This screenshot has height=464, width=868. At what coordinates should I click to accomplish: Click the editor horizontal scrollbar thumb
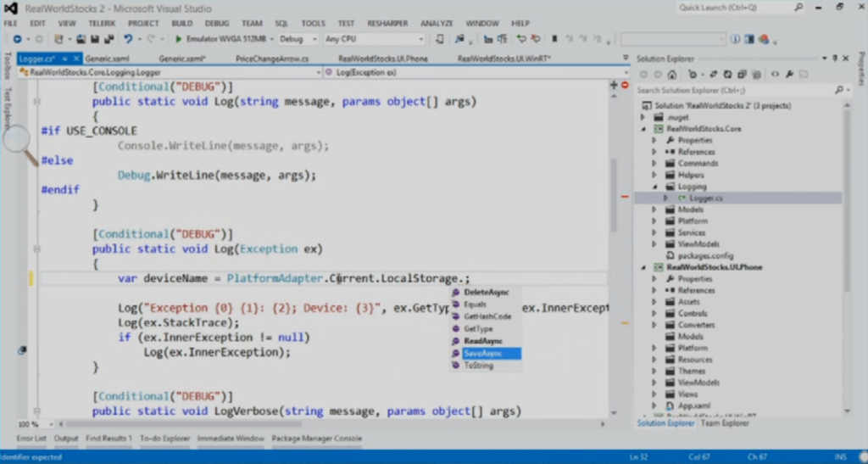[x=184, y=424]
